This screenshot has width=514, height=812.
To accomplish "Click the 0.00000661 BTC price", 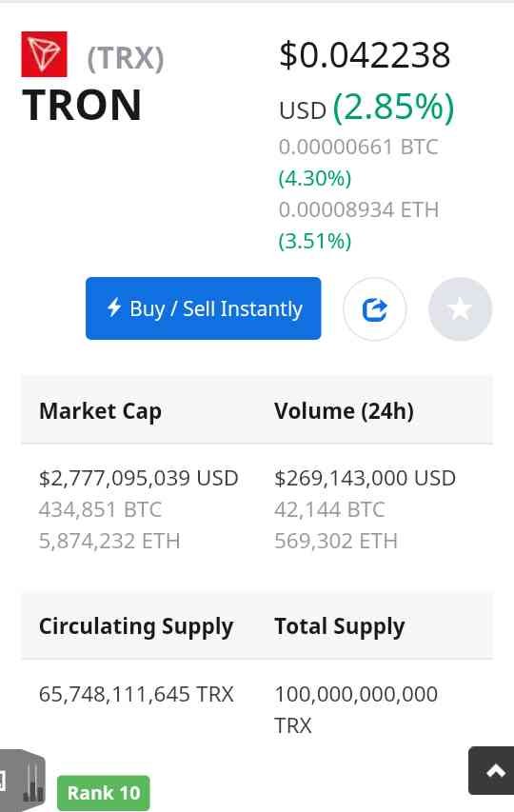I will [358, 147].
